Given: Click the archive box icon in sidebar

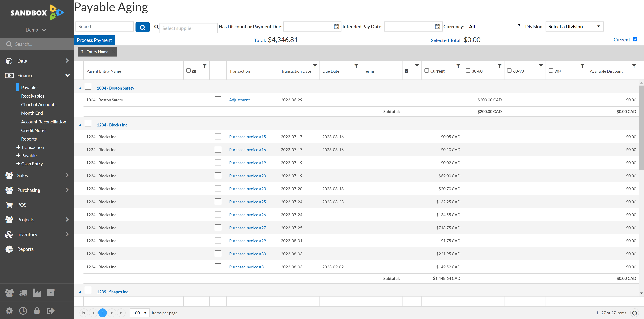Looking at the screenshot, I should tap(51, 293).
